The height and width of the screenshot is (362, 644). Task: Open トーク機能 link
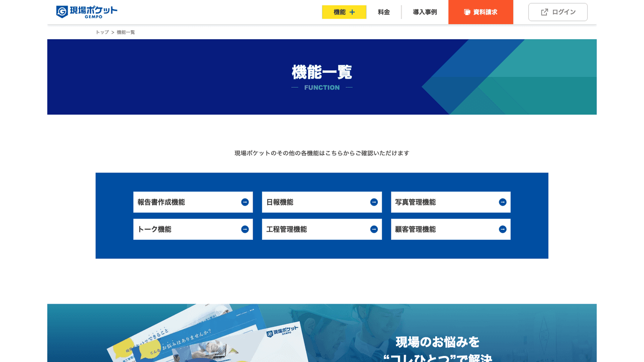point(193,229)
